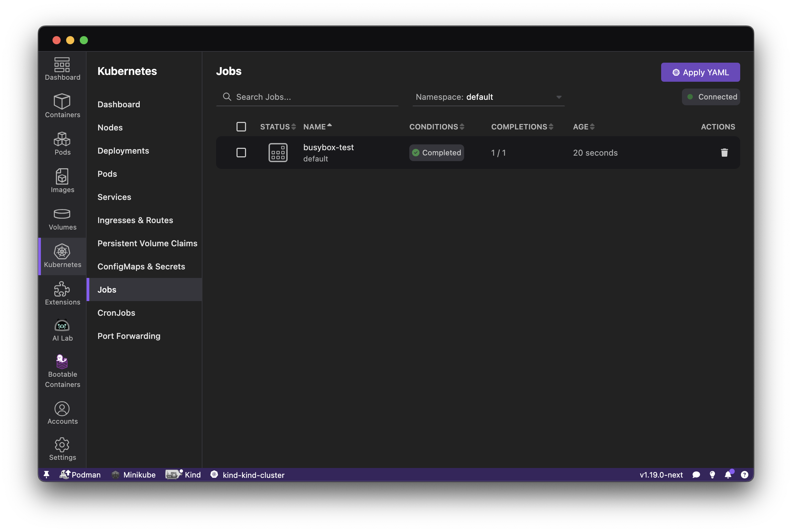Open the busybox-test job link

329,147
